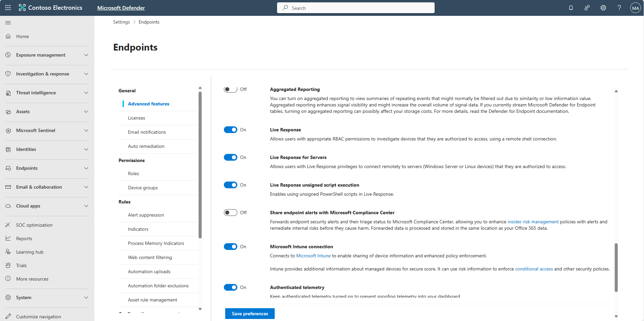Click the Customize navigation pencil icon
644x321 pixels.
click(8, 317)
